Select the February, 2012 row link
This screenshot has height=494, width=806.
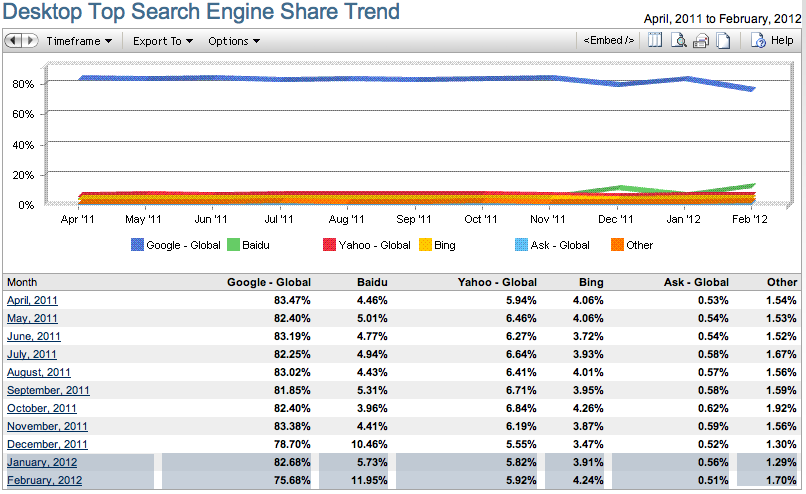[45, 480]
